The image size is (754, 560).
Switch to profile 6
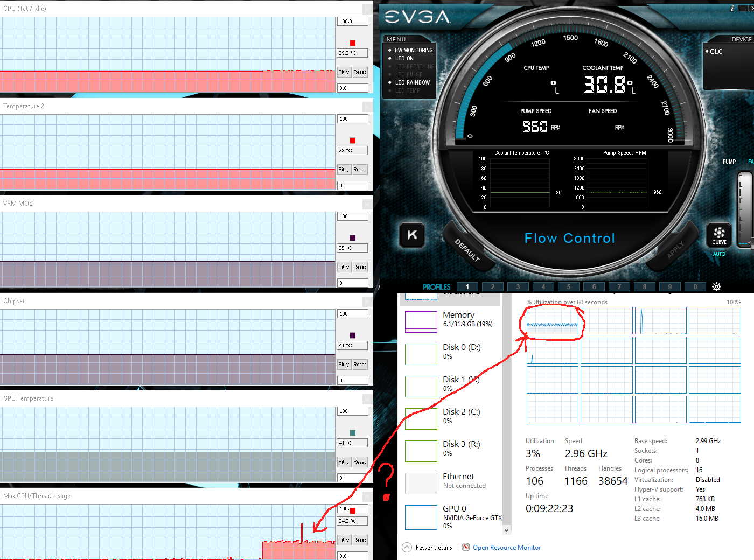[x=594, y=286]
